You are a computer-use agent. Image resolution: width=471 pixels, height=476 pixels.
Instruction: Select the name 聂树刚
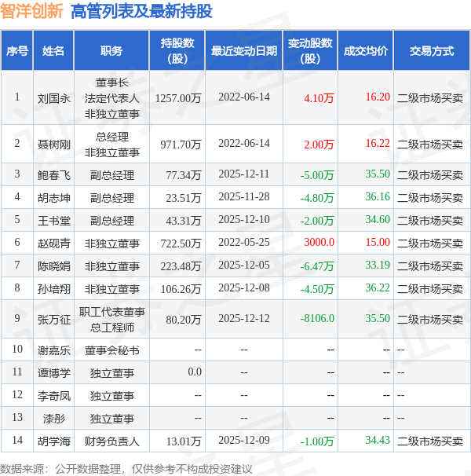pyautogui.click(x=53, y=145)
